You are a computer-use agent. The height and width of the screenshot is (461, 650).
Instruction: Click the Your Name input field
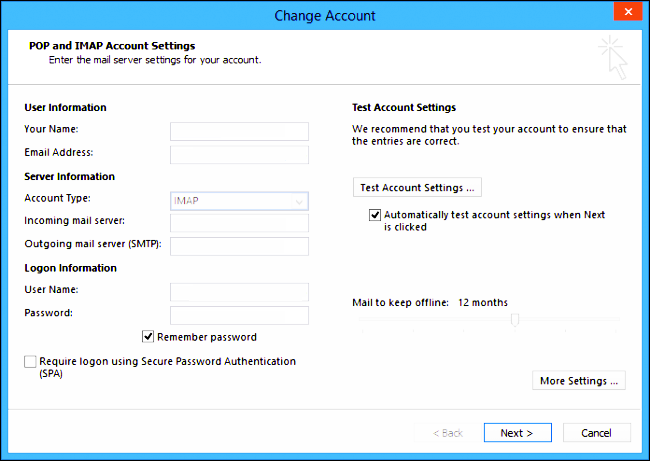click(x=239, y=131)
